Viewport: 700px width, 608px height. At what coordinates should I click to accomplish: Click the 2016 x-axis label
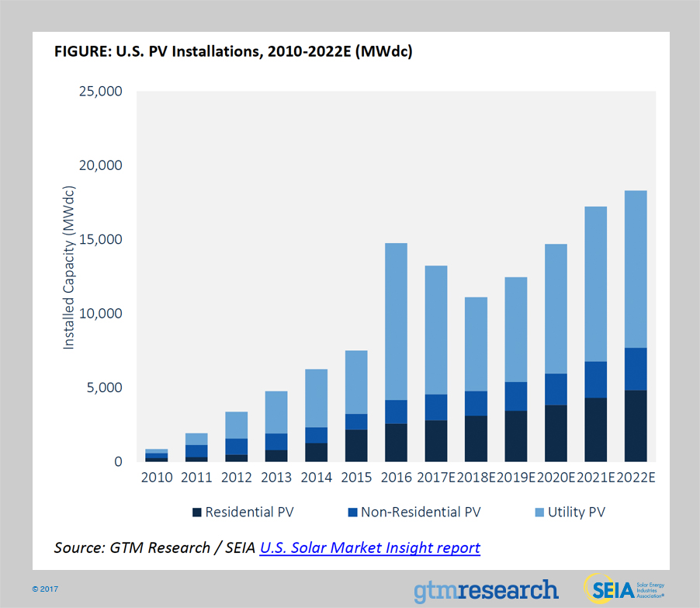pyautogui.click(x=397, y=478)
